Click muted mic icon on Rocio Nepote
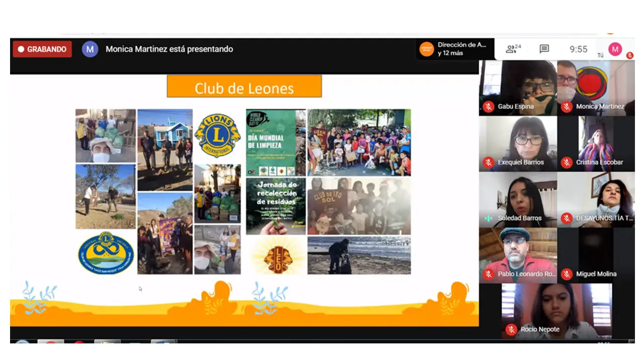The image size is (644, 362). 511,330
